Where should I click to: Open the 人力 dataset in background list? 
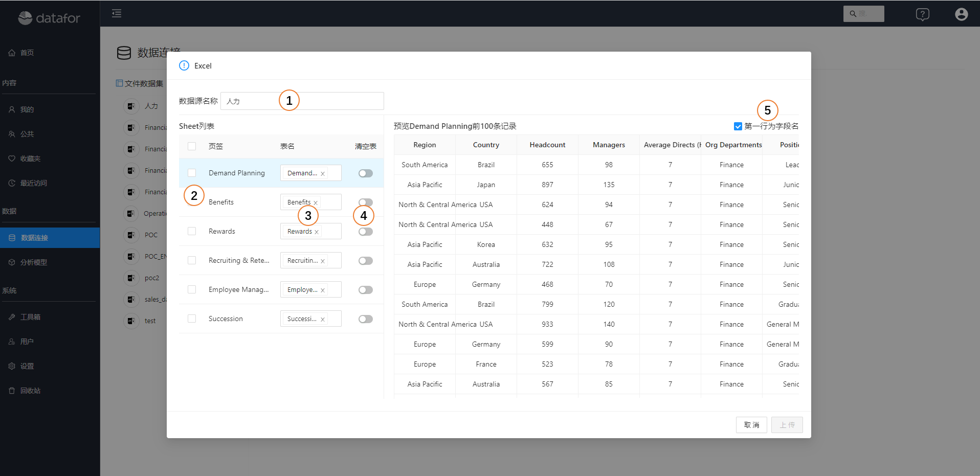(151, 106)
